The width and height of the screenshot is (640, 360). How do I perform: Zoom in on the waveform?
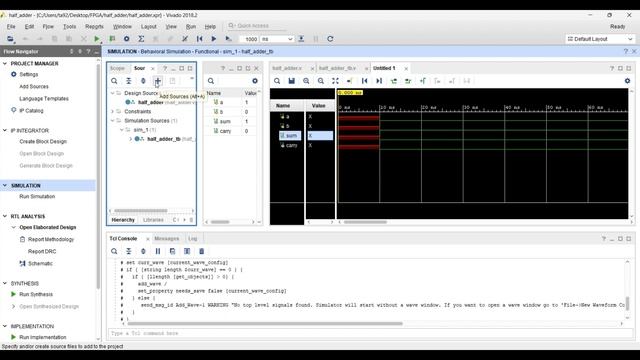tap(306, 81)
